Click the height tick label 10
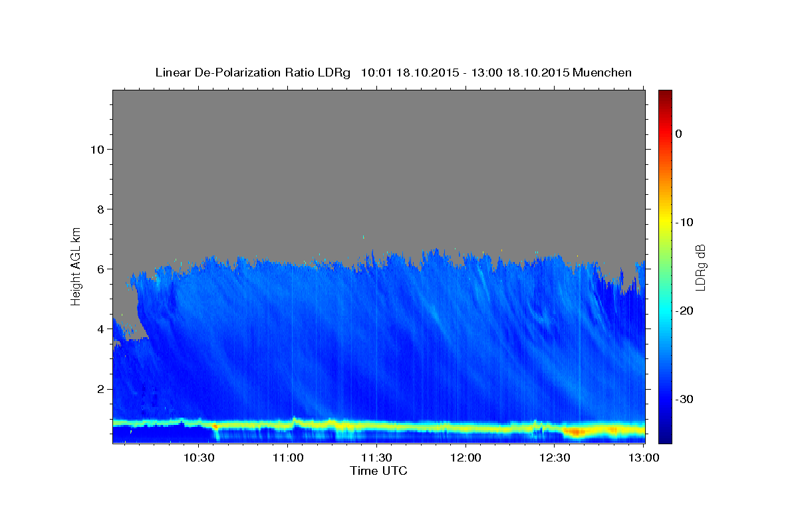The width and height of the screenshot is (798, 532). click(96, 149)
